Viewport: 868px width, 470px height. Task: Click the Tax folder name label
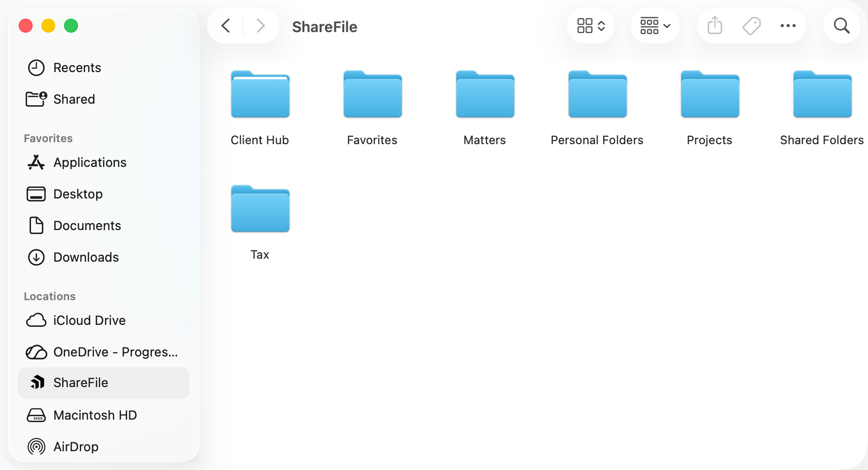coord(260,255)
